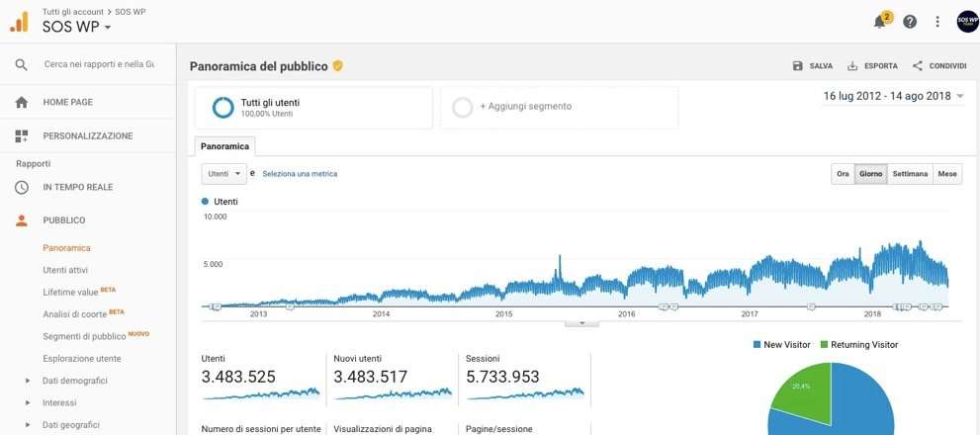Open the date range picker
Screen dimensions: 980x435
894,97
